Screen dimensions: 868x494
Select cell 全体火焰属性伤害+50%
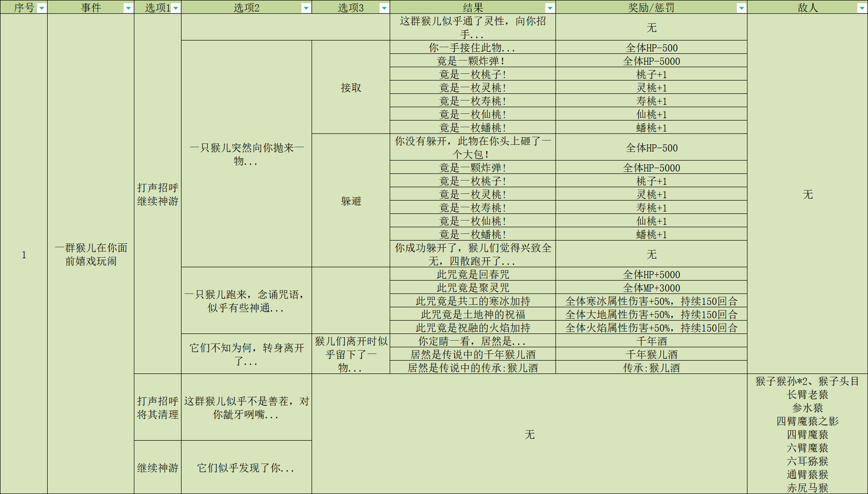click(x=651, y=327)
